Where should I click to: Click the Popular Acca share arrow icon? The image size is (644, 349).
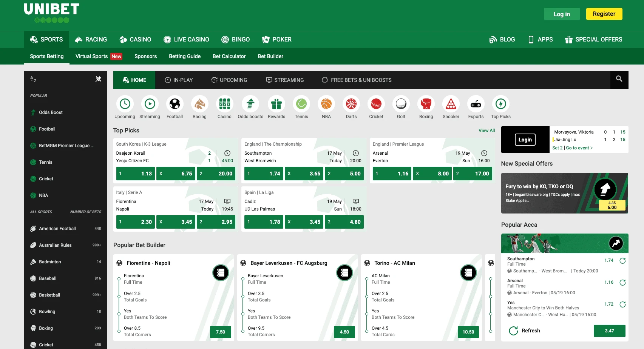[616, 243]
